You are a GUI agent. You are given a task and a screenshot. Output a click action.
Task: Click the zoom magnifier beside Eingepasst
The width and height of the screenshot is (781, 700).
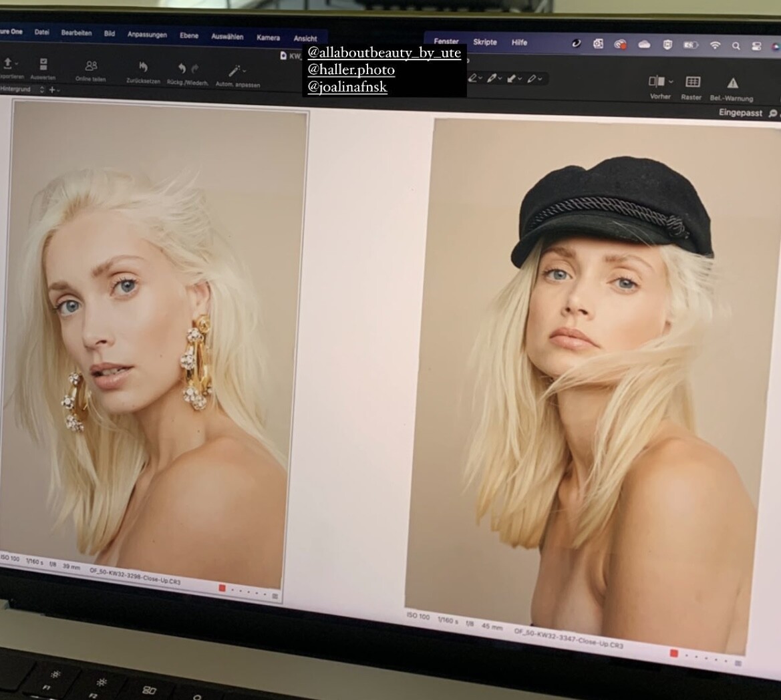pyautogui.click(x=772, y=114)
